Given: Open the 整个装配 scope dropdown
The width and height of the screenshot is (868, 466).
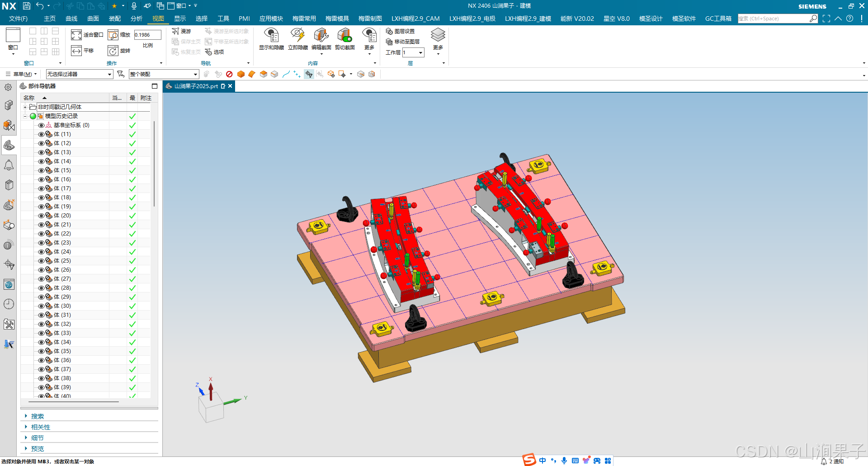Looking at the screenshot, I should (164, 74).
